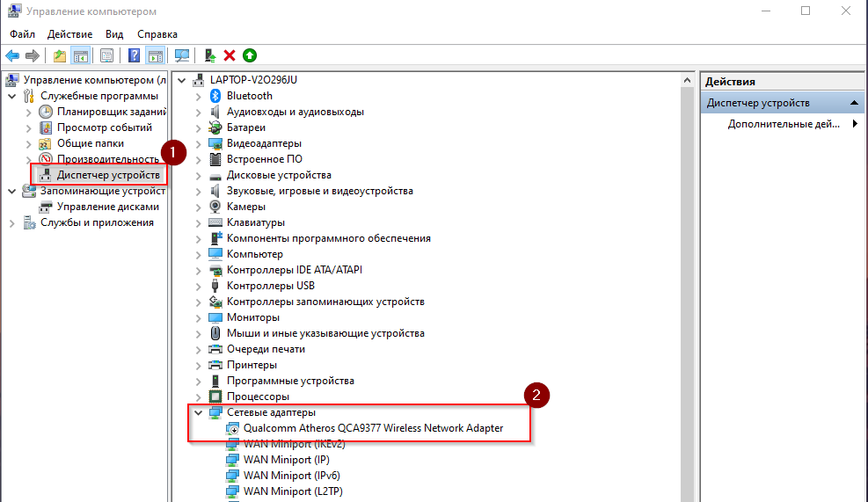
Task: Click the Back arrow toolbar icon
Action: pyautogui.click(x=12, y=55)
